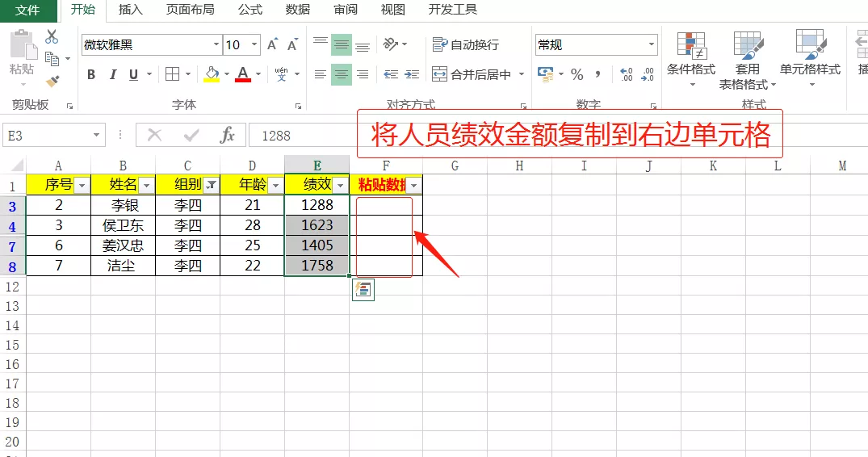Click the 套用表格格式 button
The width and height of the screenshot is (868, 457).
tap(748, 60)
